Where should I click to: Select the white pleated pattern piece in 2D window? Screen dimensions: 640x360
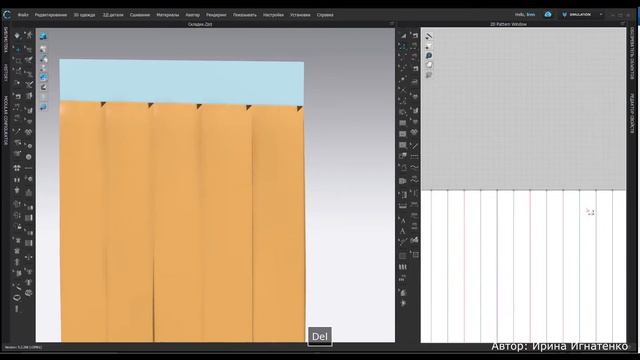pos(523,266)
